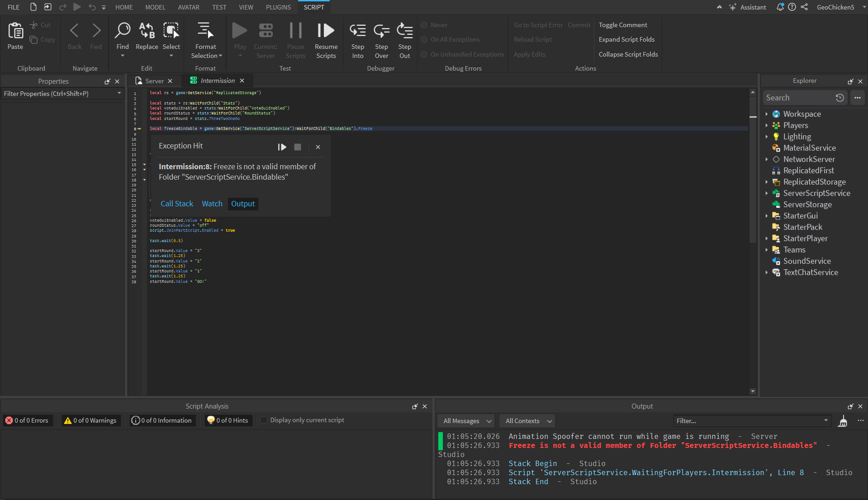
Task: Enable Display only current script checkbox
Action: click(x=264, y=420)
